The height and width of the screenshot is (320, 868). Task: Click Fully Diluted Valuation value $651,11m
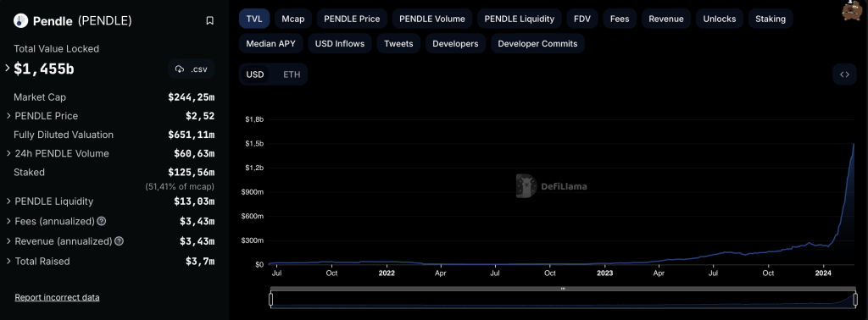point(191,135)
